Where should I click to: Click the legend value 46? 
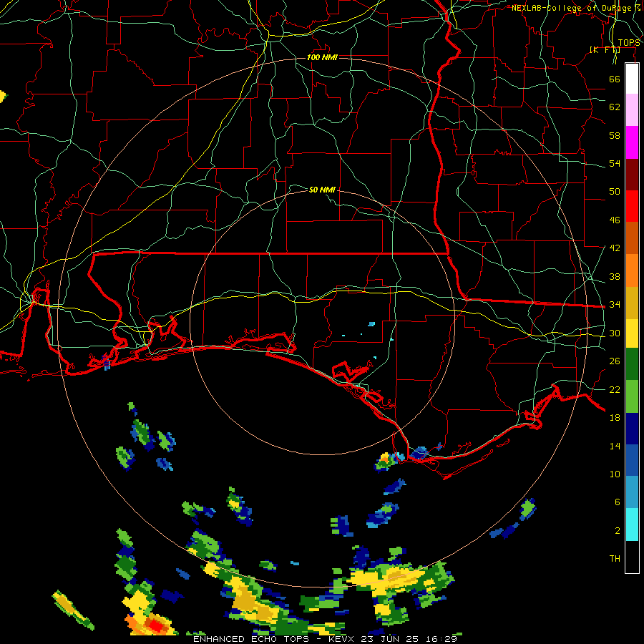click(x=615, y=220)
